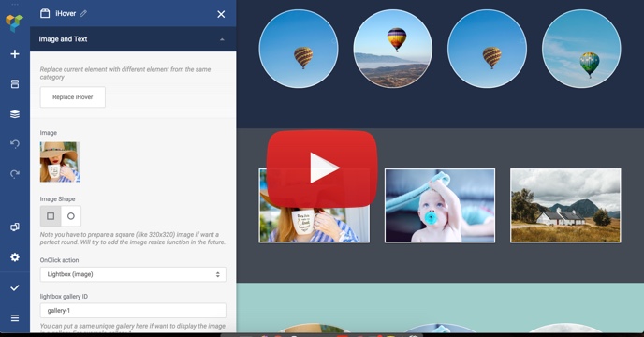Viewport: 644px width, 337px height.
Task: Click the Redo arrow icon
Action: [x=15, y=174]
